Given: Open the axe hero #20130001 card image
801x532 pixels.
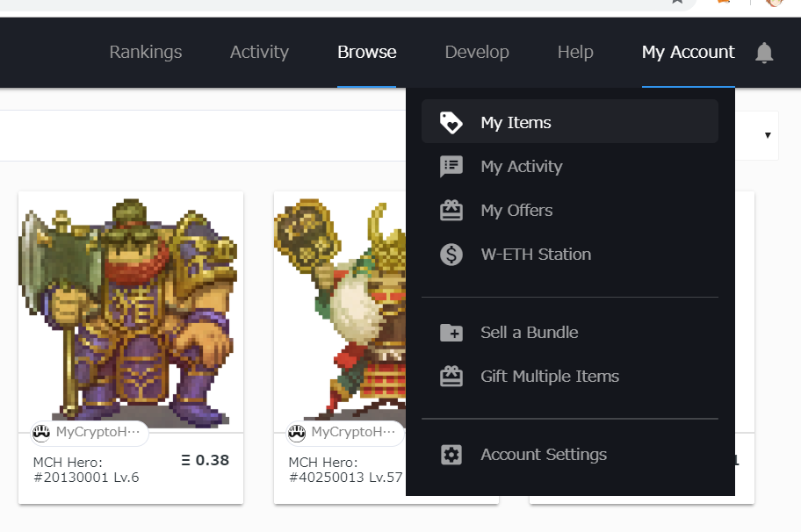Looking at the screenshot, I should pos(130,307).
